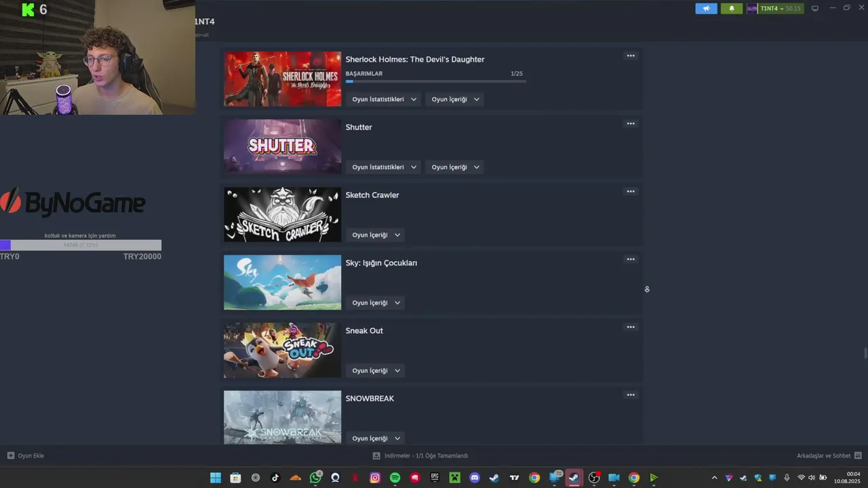
Task: Expand Oyun İçeriği for Sketch Crawler
Action: (x=375, y=235)
